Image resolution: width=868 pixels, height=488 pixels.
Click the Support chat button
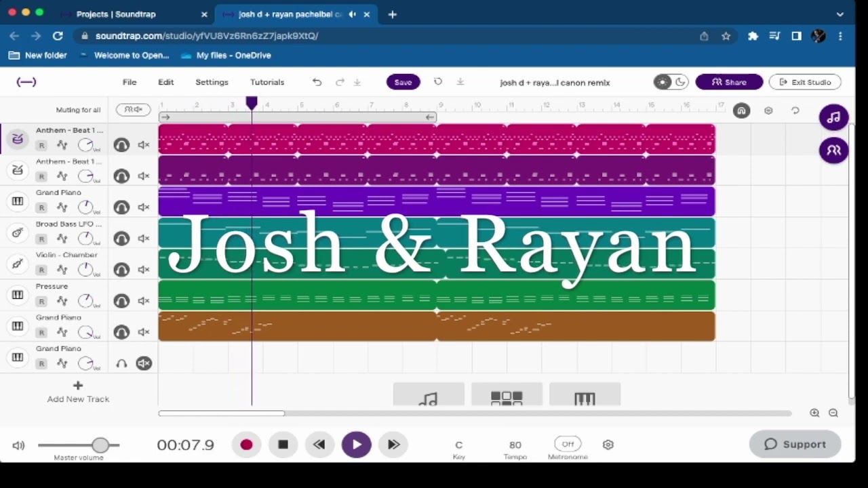click(795, 445)
